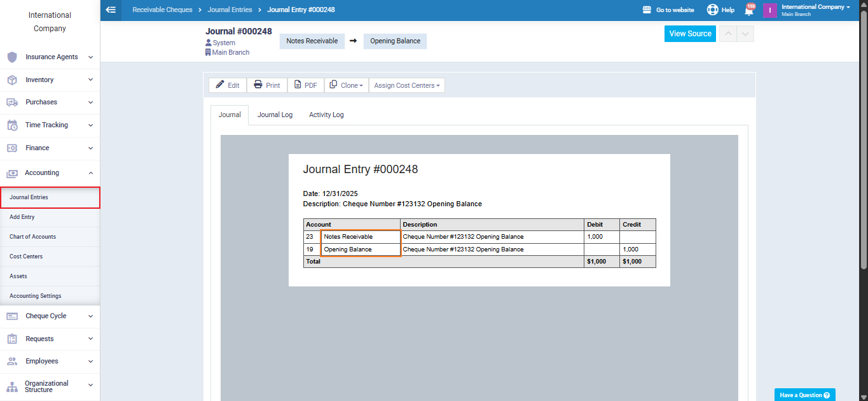Click the Help lifebuoy icon
The height and width of the screenshot is (401, 868).
[712, 10]
